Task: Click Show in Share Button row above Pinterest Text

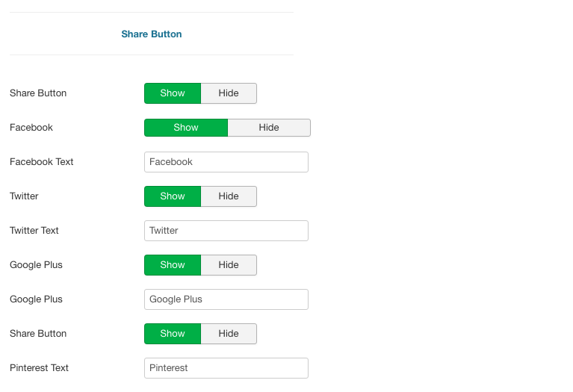Action: (173, 334)
